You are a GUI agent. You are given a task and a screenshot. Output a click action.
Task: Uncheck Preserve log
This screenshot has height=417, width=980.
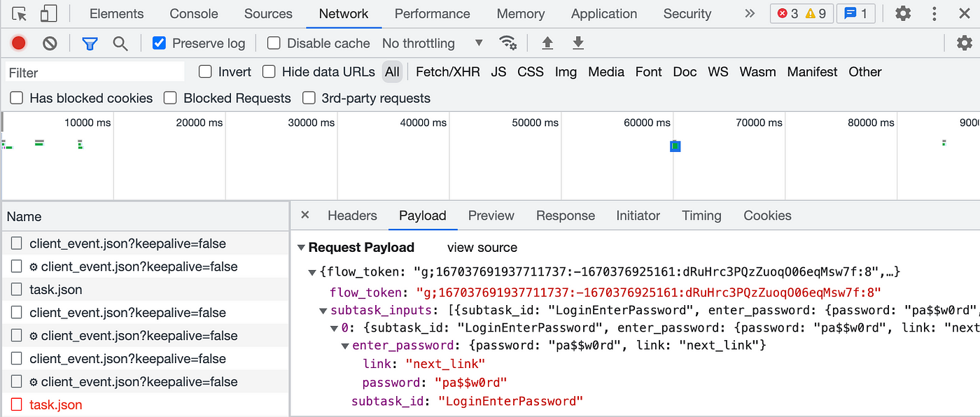coord(159,43)
